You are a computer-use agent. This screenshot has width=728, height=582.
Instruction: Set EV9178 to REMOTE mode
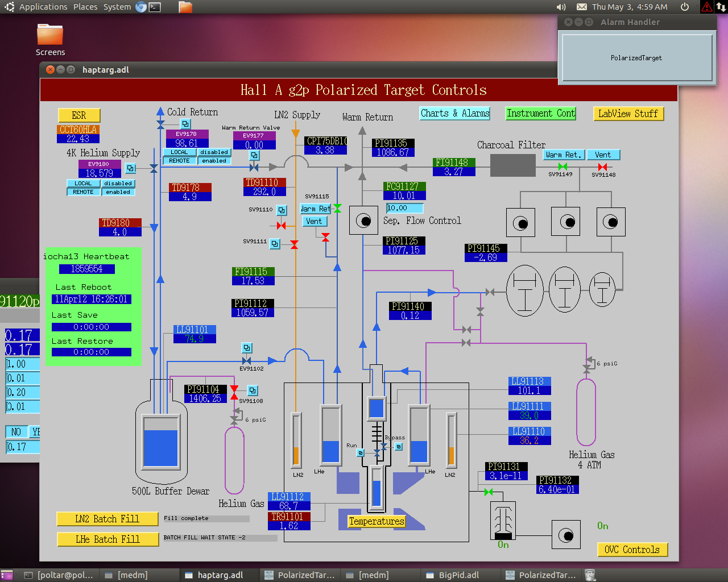pos(179,161)
